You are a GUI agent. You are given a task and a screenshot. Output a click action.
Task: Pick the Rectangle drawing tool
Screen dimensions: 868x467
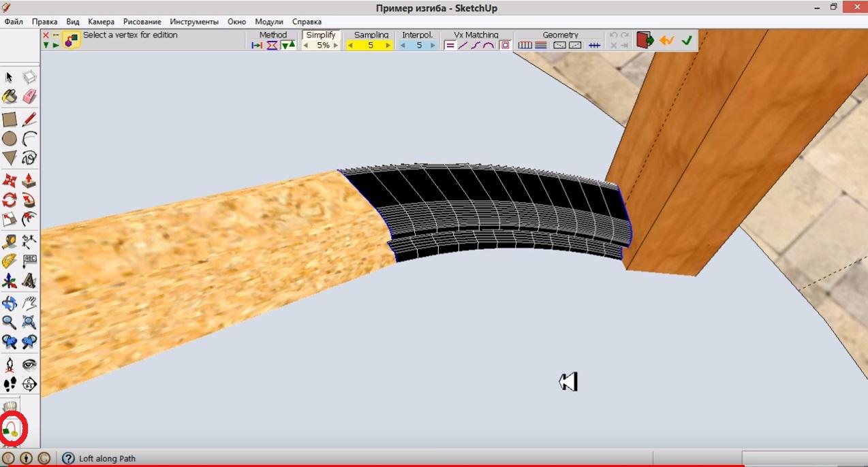10,120
